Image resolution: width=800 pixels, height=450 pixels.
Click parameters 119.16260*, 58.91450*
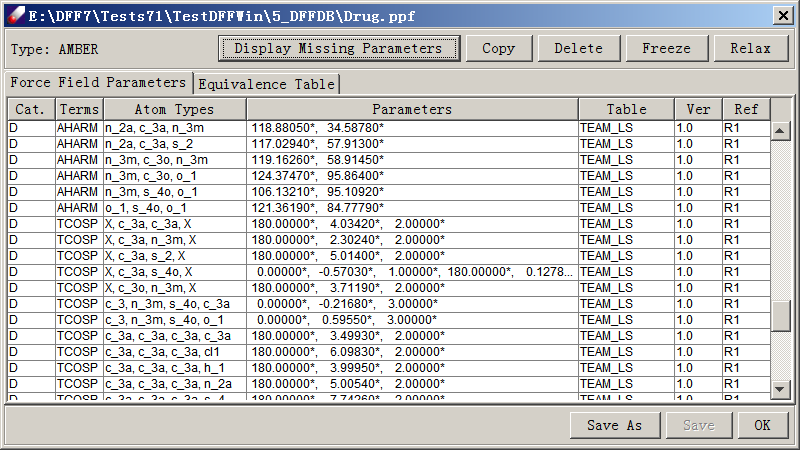412,160
